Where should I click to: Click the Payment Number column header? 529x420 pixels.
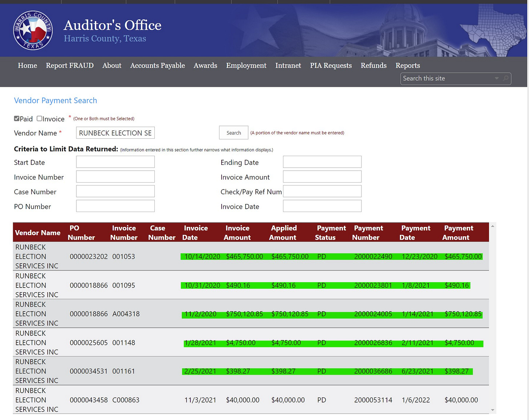(368, 233)
